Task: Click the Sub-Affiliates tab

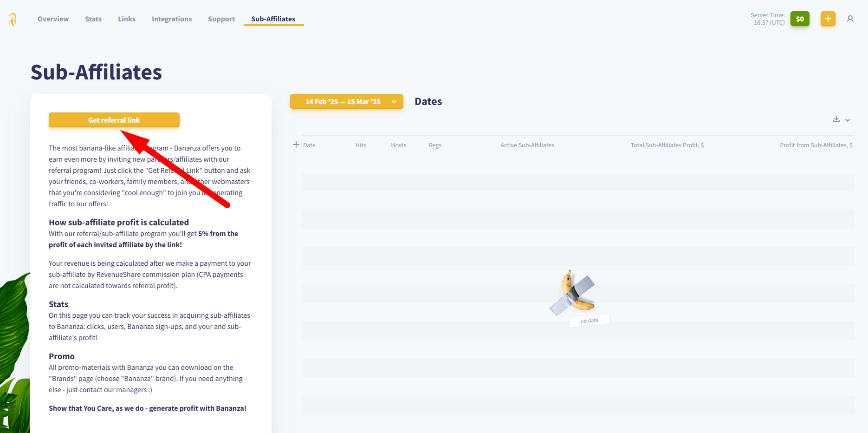Action: point(273,19)
